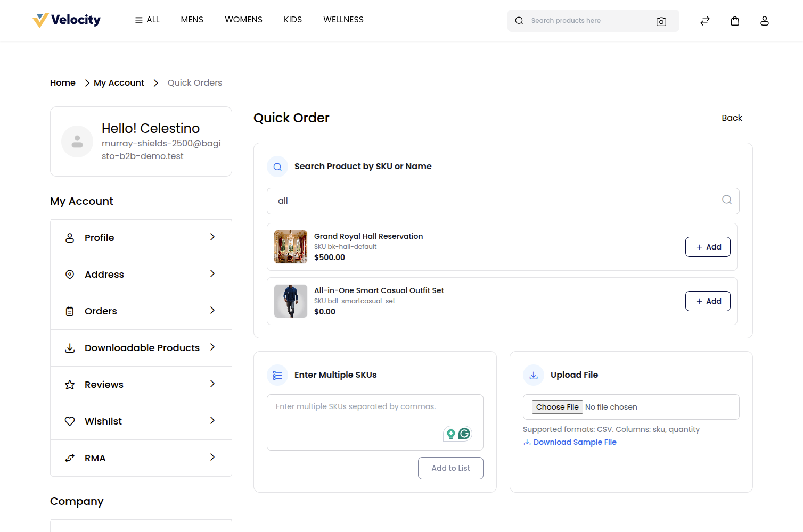The width and height of the screenshot is (803, 532).
Task: Open the user account icon in header
Action: [x=765, y=21]
